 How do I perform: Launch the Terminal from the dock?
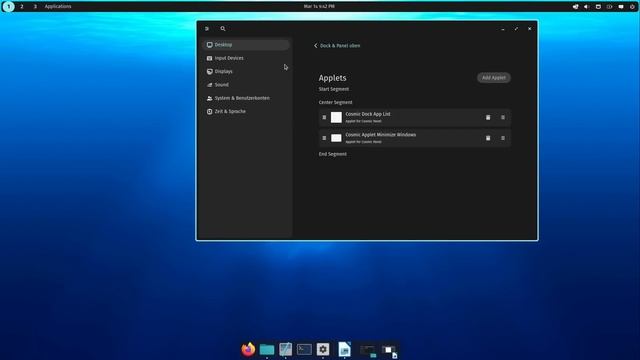click(304, 349)
